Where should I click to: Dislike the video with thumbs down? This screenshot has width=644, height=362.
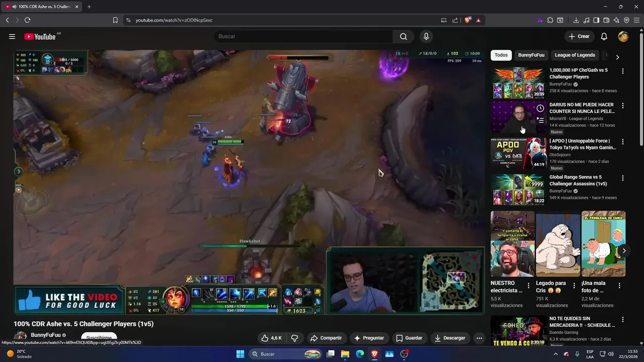point(295,338)
